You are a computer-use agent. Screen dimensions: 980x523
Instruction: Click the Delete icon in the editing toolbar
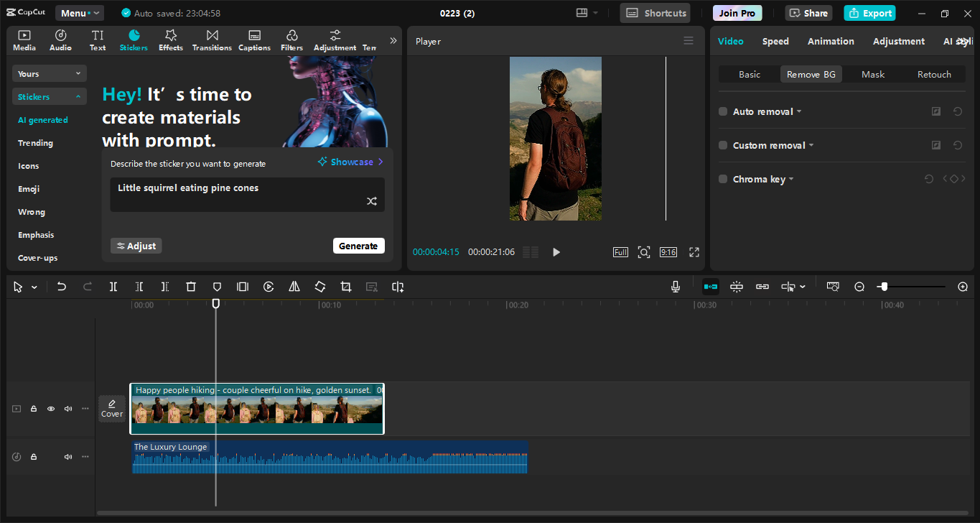click(x=190, y=286)
